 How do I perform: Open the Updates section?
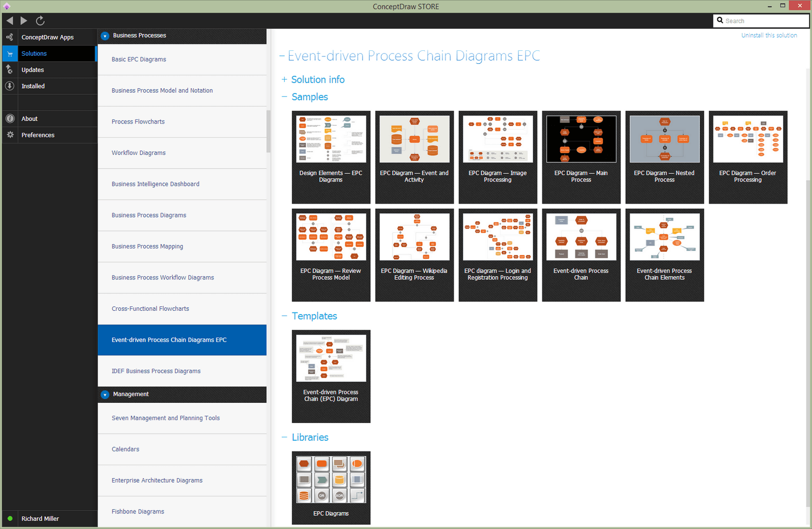click(x=32, y=70)
